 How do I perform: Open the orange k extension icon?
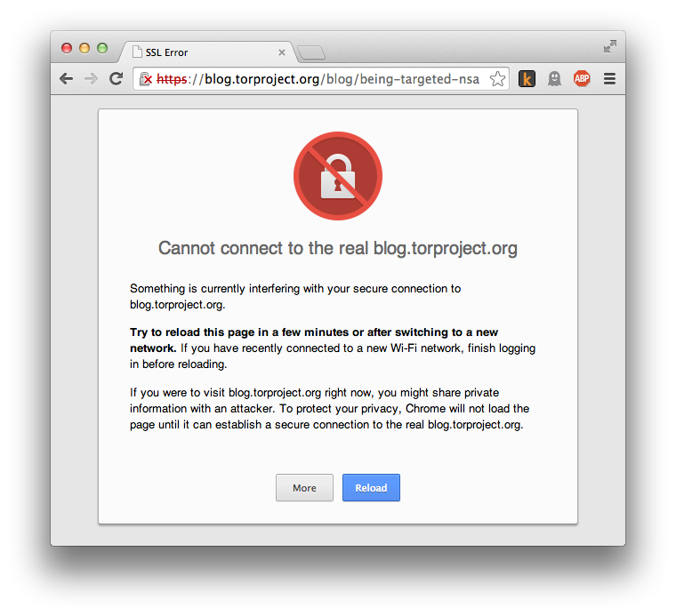pos(527,79)
